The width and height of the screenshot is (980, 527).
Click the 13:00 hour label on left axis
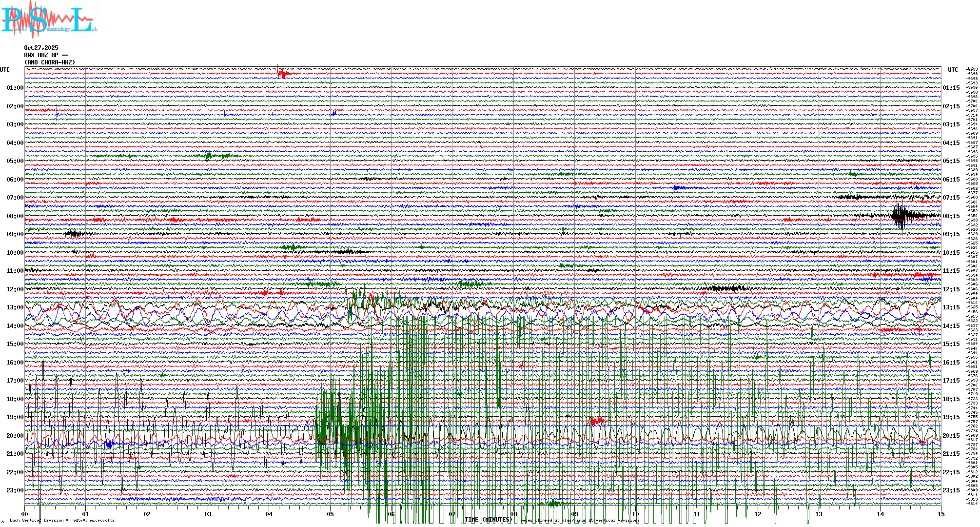[15, 307]
